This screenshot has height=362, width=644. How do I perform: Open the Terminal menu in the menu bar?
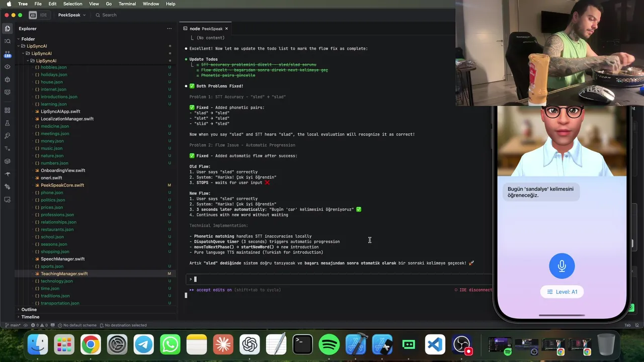coord(127,4)
